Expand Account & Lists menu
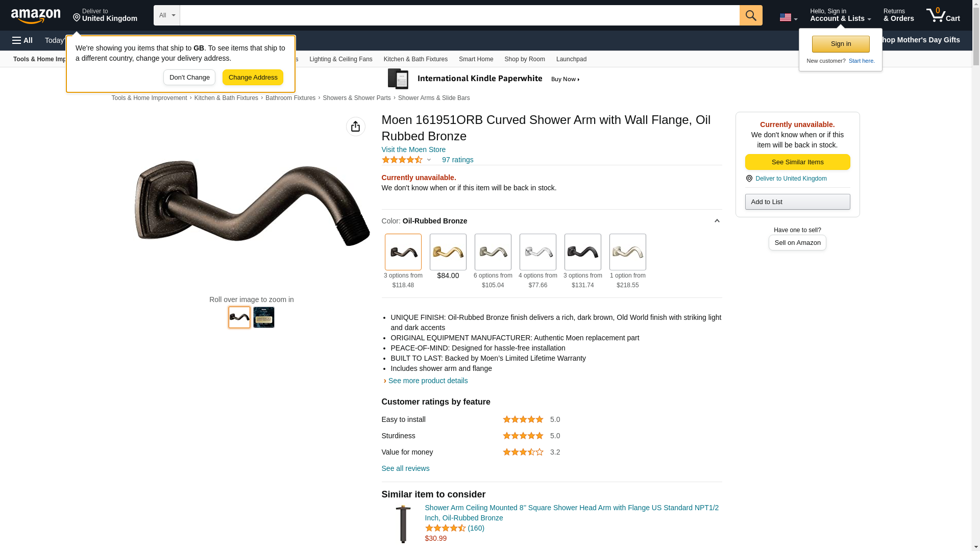 pyautogui.click(x=840, y=15)
